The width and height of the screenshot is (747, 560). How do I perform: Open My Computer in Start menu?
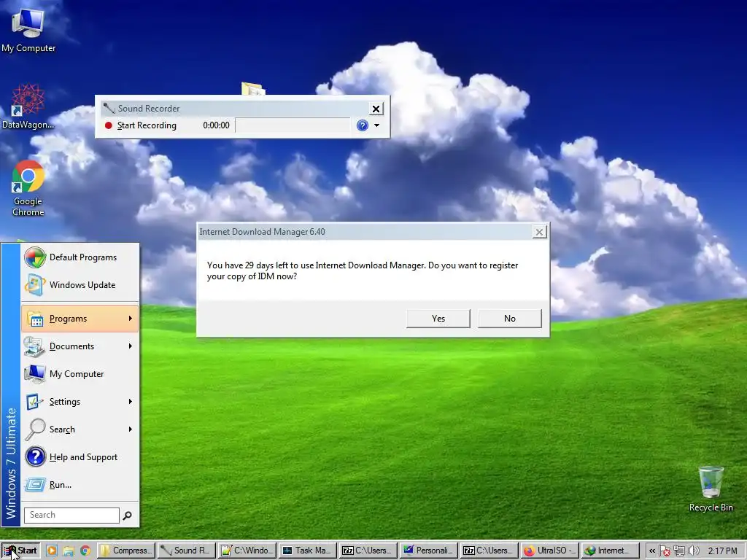(80, 374)
